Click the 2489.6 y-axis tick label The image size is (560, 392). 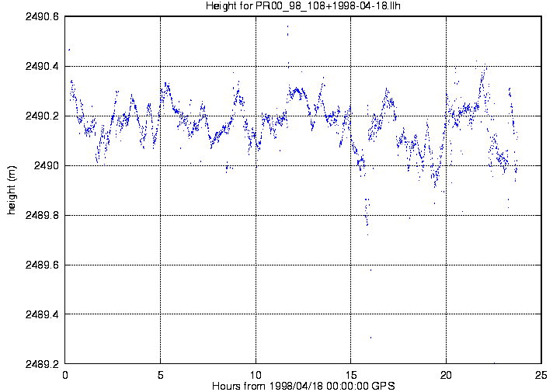(x=43, y=265)
